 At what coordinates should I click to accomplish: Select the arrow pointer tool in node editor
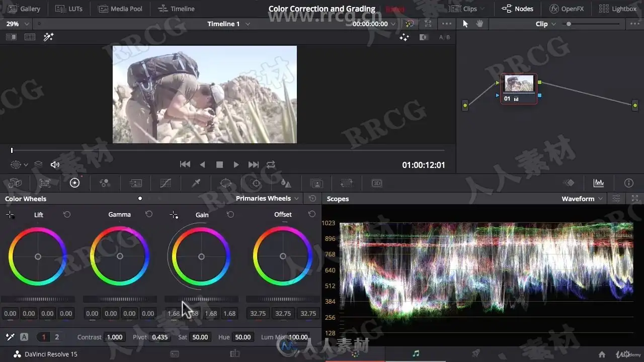[465, 24]
